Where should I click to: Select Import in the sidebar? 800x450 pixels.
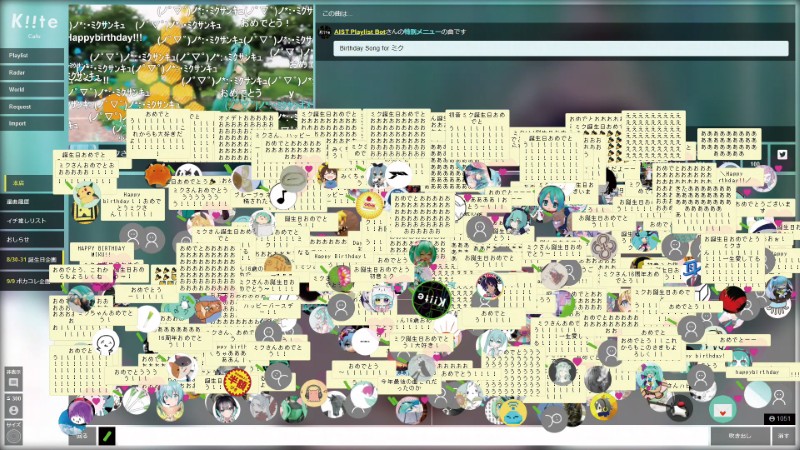click(32, 123)
